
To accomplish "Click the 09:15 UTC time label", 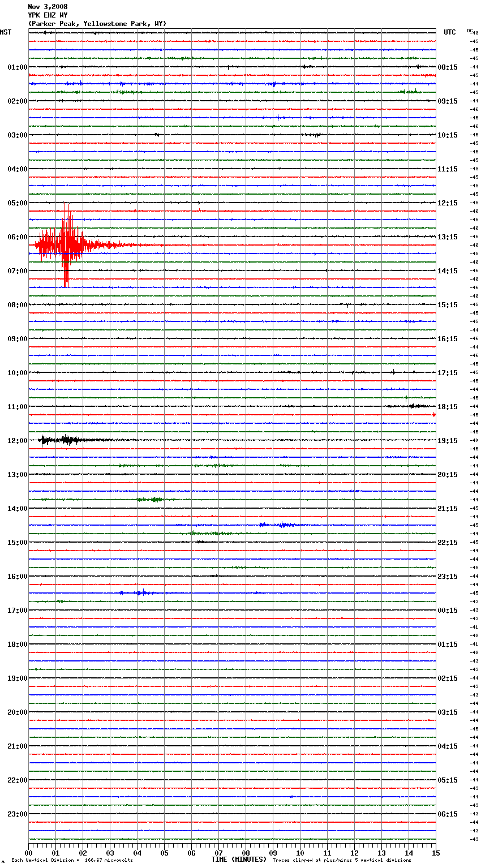I will (448, 101).
